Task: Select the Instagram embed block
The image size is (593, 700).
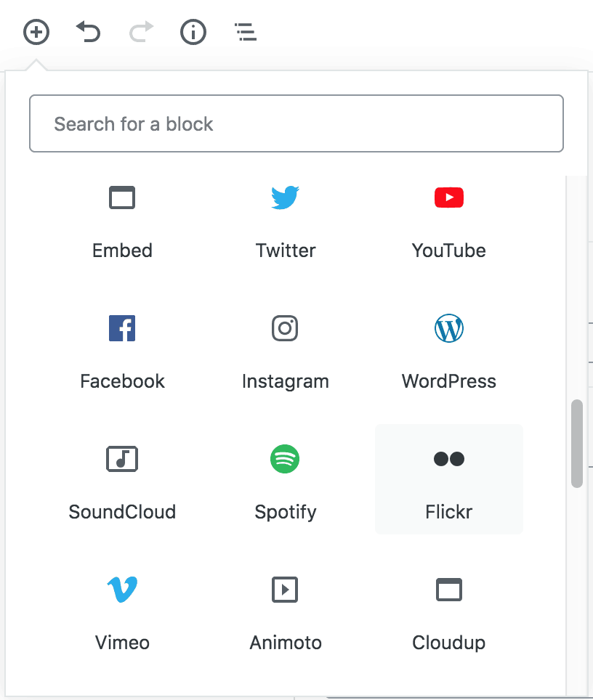Action: point(286,349)
